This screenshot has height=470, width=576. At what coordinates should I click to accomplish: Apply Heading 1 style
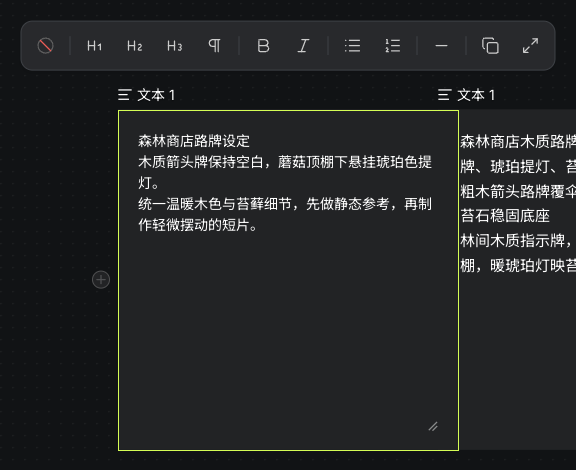coord(94,46)
